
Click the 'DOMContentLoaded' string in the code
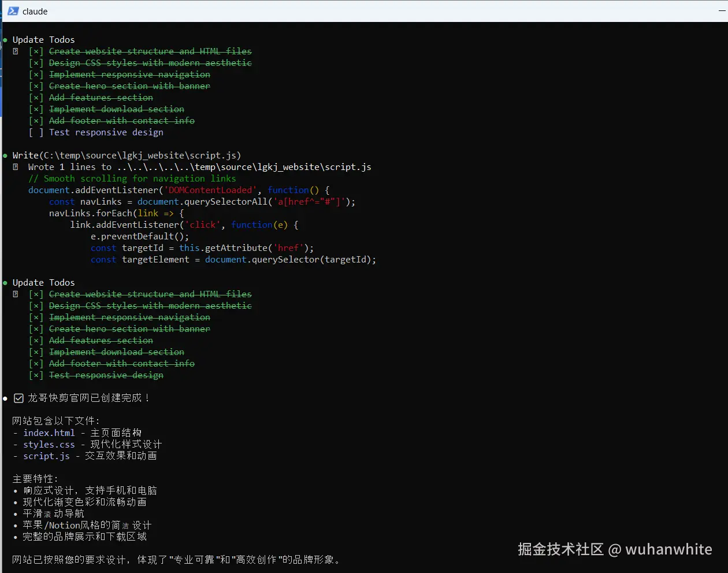210,190
